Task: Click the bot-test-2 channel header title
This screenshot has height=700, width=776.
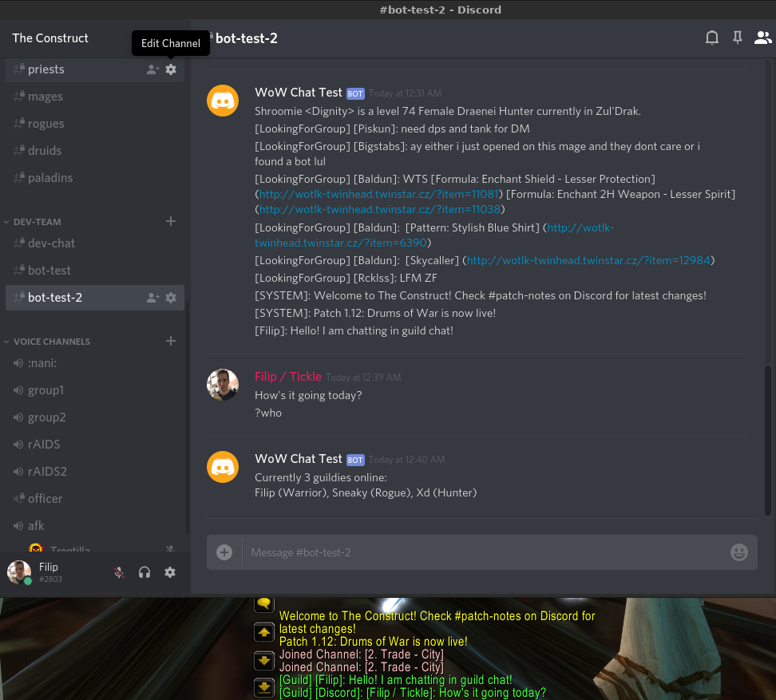Action: click(247, 38)
